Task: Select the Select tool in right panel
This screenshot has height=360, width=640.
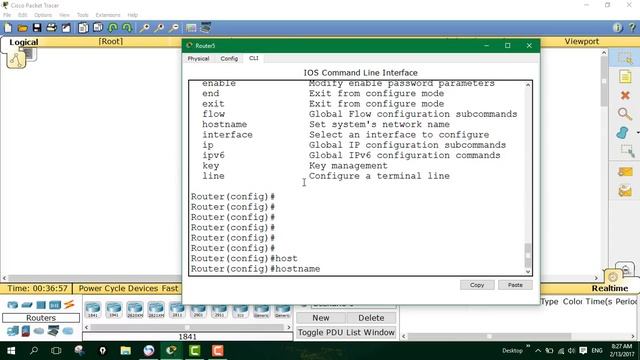Action: point(625,59)
